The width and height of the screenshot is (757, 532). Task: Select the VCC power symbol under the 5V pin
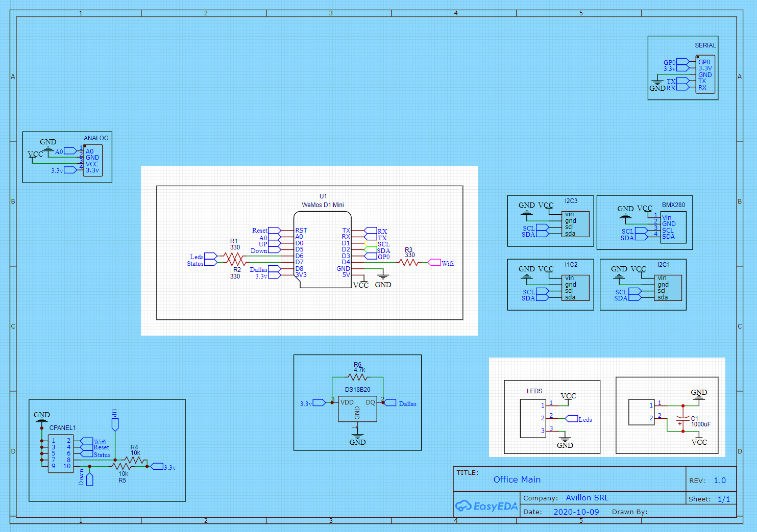click(x=361, y=283)
